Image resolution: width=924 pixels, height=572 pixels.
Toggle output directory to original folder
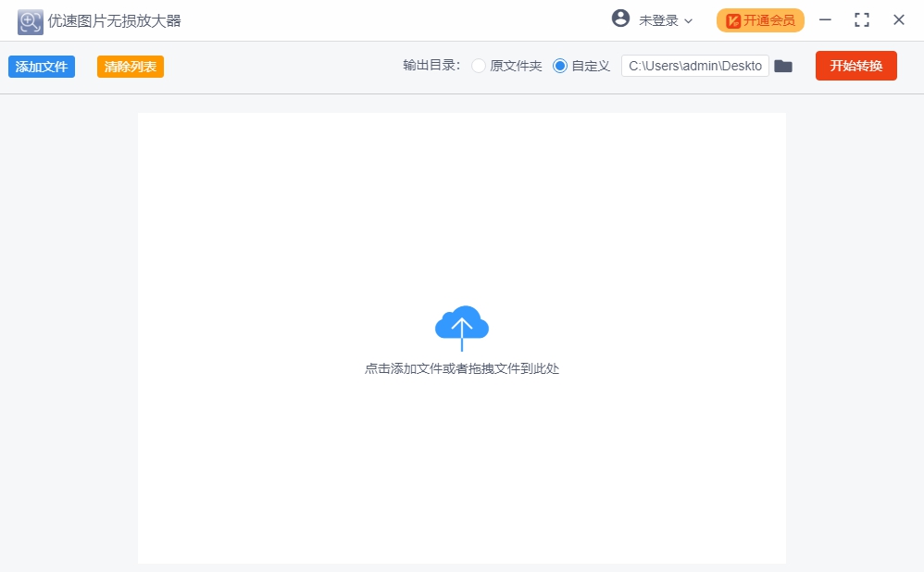[x=479, y=66]
